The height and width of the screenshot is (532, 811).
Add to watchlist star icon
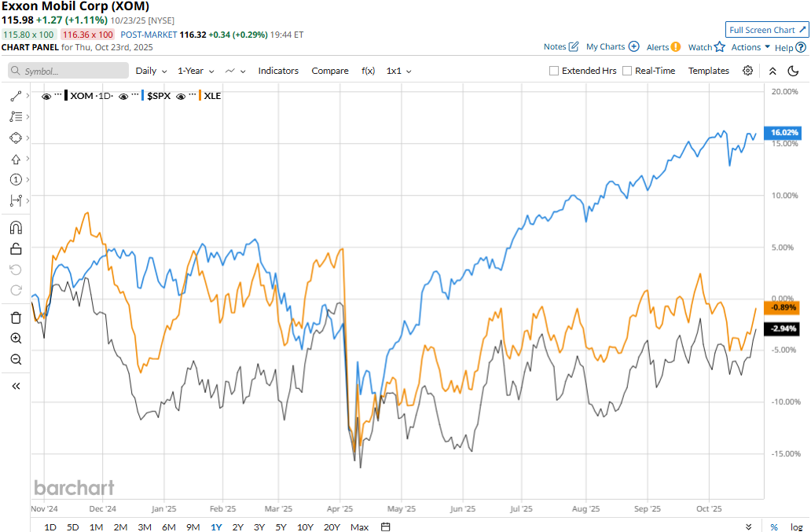pos(720,47)
